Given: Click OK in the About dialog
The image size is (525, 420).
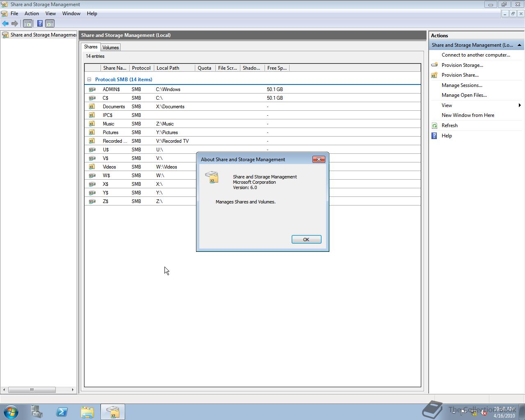Looking at the screenshot, I should 306,240.
